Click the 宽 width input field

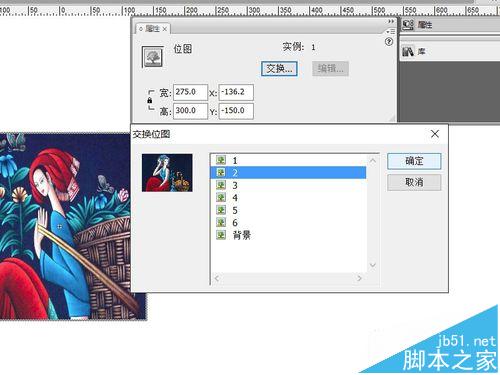(x=190, y=92)
